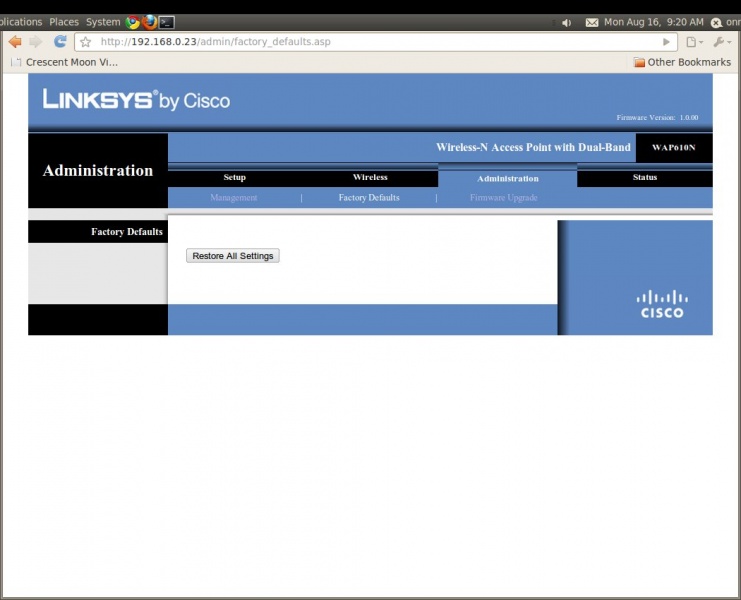Open the Places menu

(64, 22)
